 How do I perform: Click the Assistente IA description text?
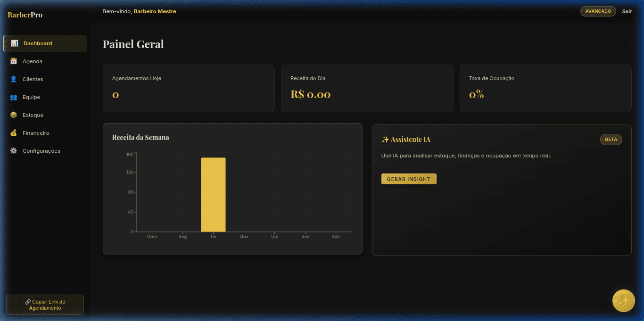click(x=466, y=156)
